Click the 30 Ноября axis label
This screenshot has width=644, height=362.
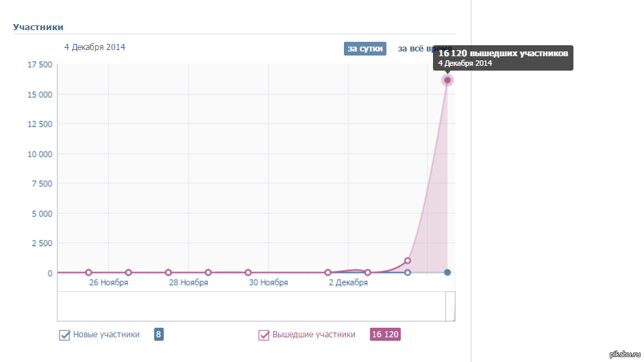[268, 282]
